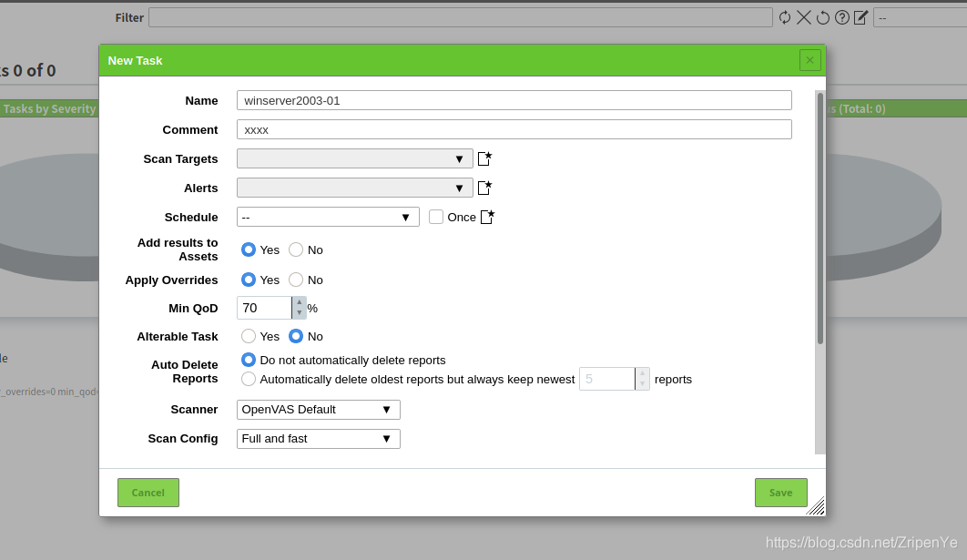This screenshot has width=967, height=560.
Task: Click the edit filter pencil icon
Action: (861, 17)
